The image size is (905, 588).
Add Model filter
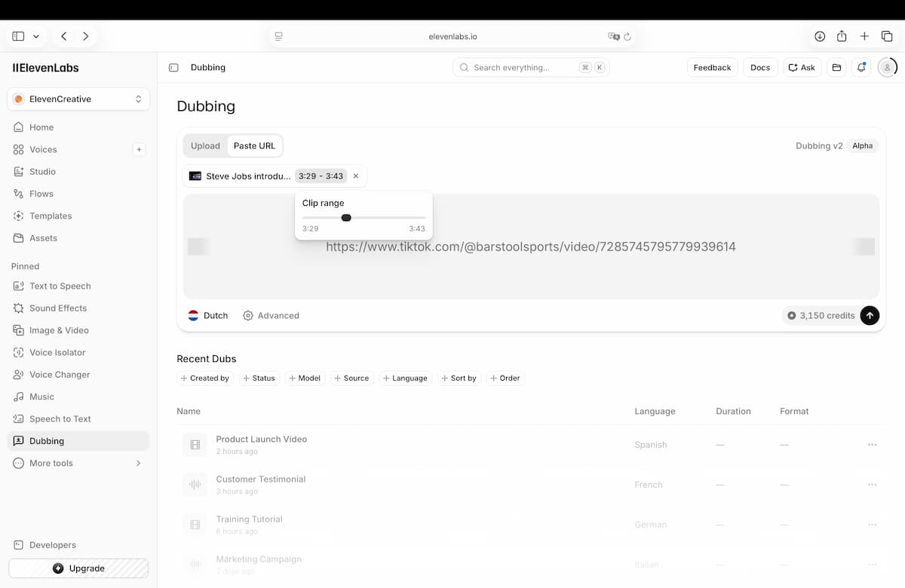tap(305, 378)
